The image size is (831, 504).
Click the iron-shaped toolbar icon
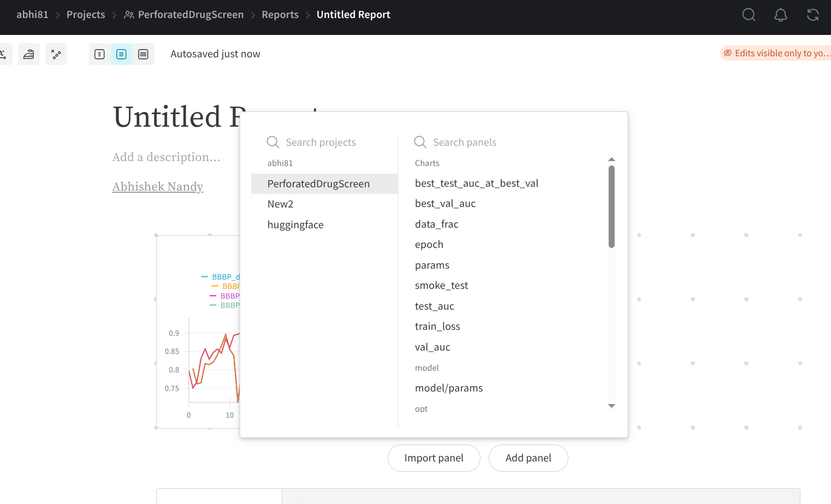point(29,54)
